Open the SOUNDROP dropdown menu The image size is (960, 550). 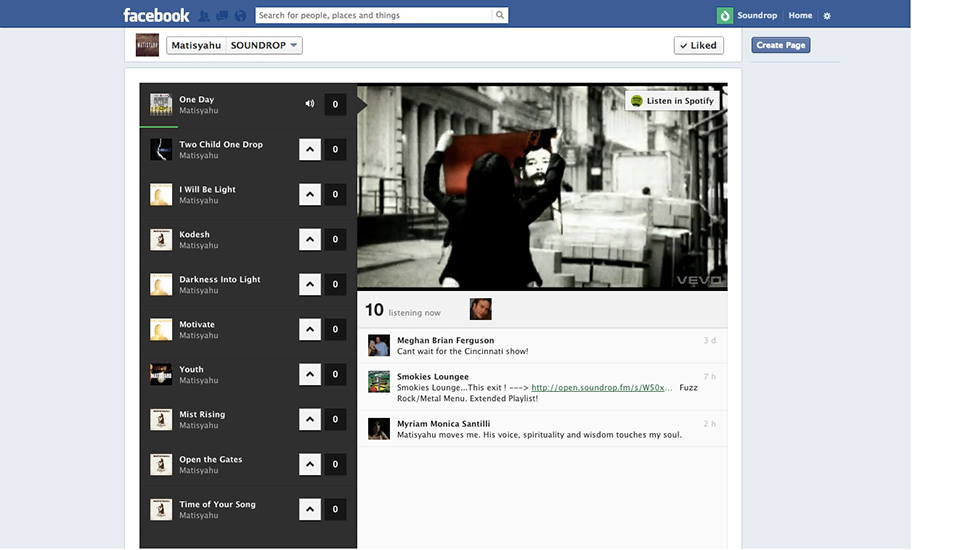[x=264, y=45]
